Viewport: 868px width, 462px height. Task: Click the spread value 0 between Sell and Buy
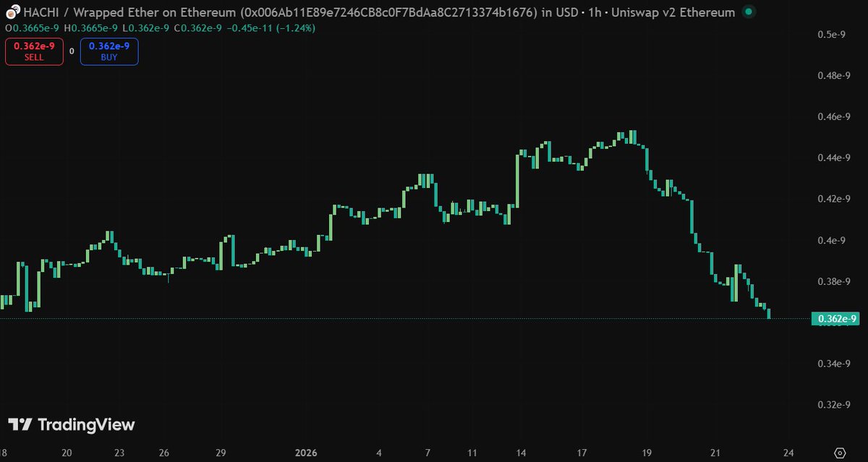click(x=72, y=51)
